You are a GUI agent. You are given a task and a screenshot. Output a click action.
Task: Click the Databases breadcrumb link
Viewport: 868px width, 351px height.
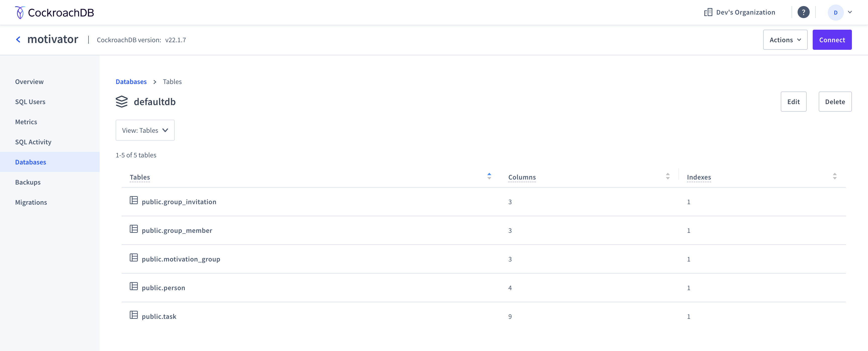[131, 81]
